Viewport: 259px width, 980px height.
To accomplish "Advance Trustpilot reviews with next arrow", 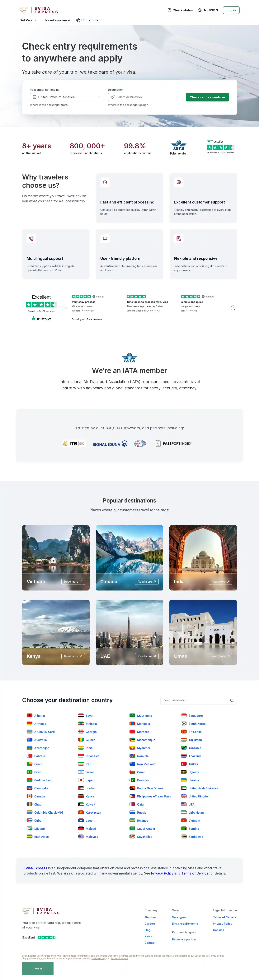I will 233,308.
